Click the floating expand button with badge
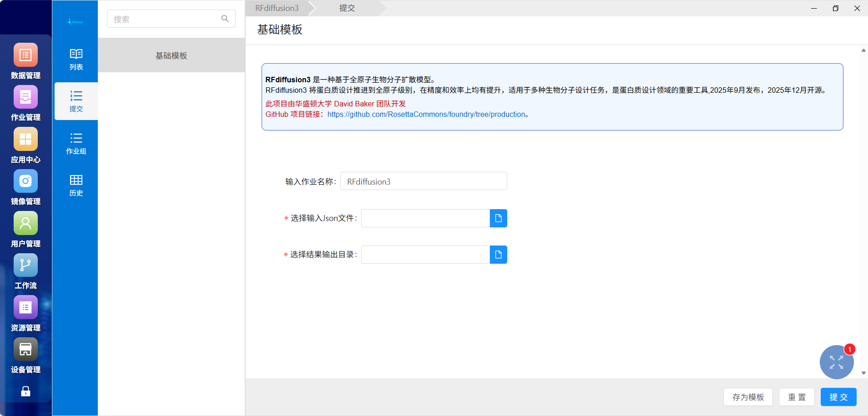 coord(836,362)
